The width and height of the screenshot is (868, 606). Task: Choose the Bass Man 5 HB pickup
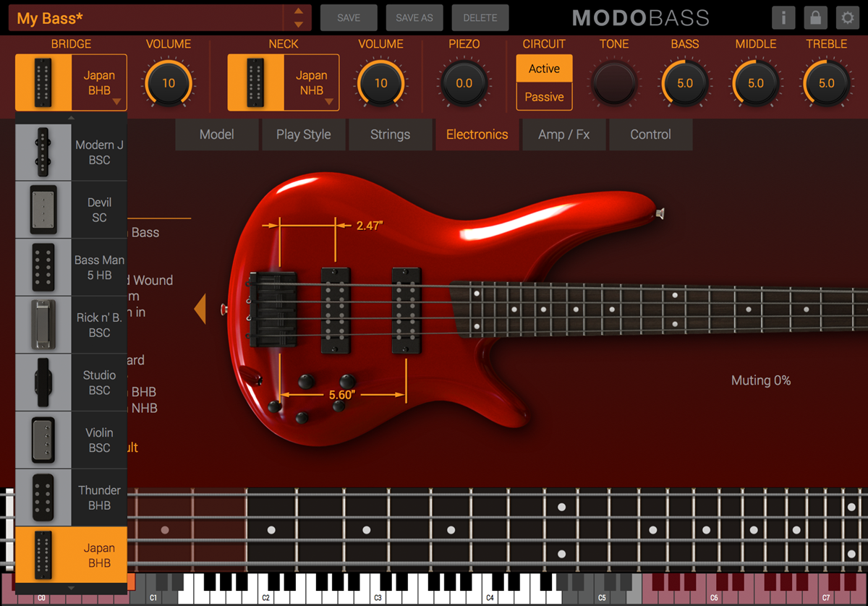coord(71,267)
